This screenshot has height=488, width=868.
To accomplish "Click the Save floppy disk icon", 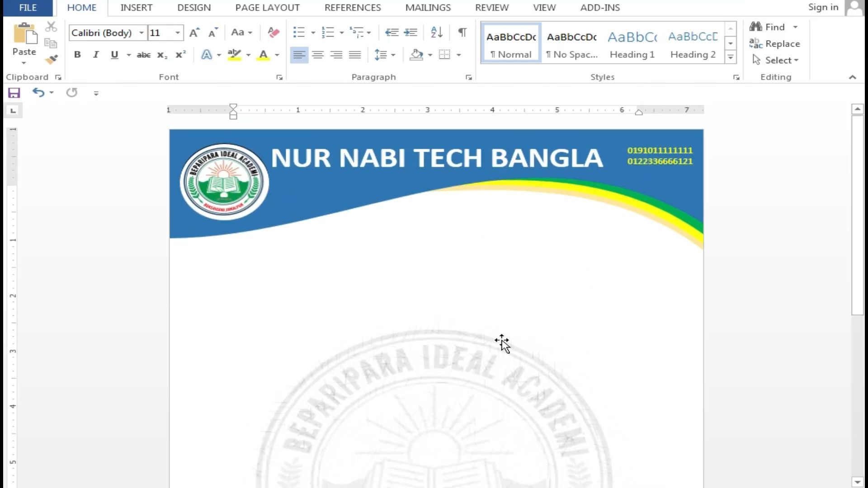I will point(14,93).
